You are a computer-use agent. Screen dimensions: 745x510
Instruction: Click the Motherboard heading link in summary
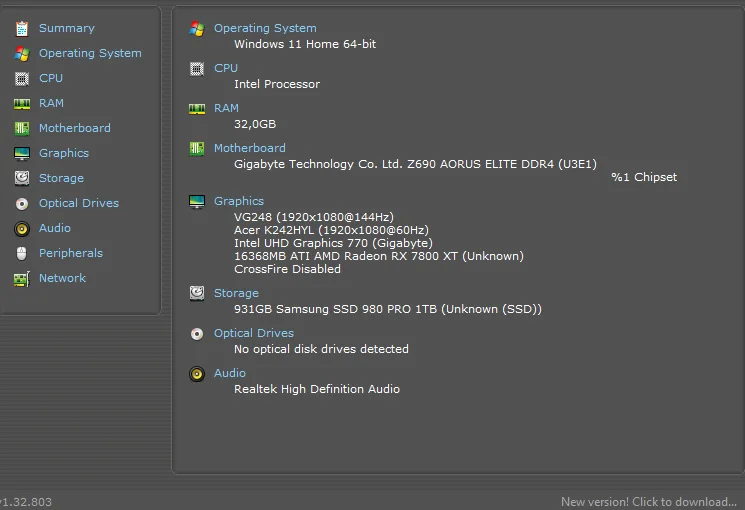pos(249,148)
